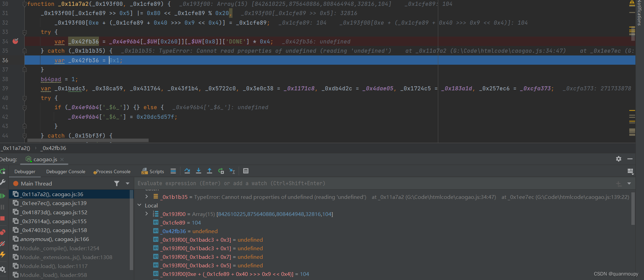
Task: Open the Main Thread dropdown arrow
Action: [128, 184]
